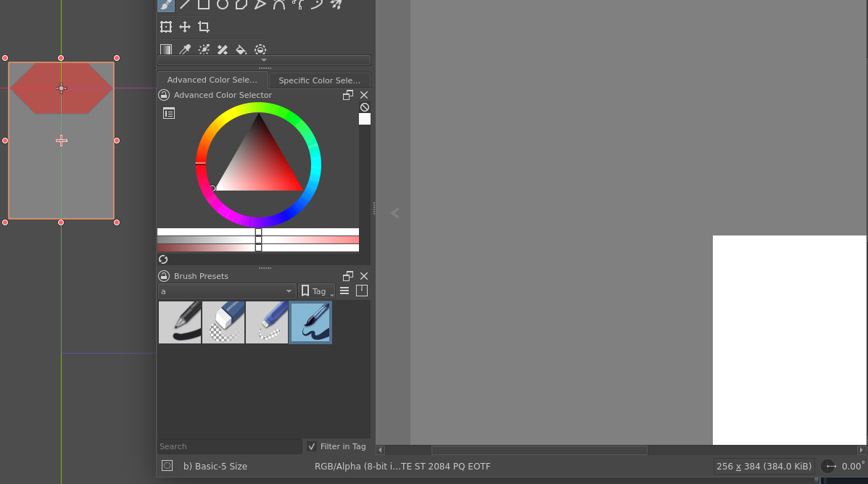Close the Brush Presets docker
The image size is (868, 484).
coord(364,276)
